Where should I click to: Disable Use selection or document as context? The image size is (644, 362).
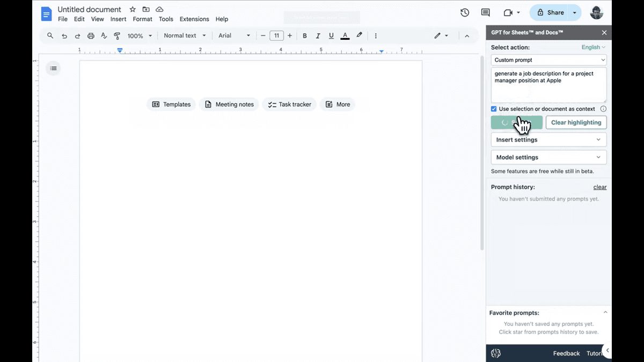point(493,109)
